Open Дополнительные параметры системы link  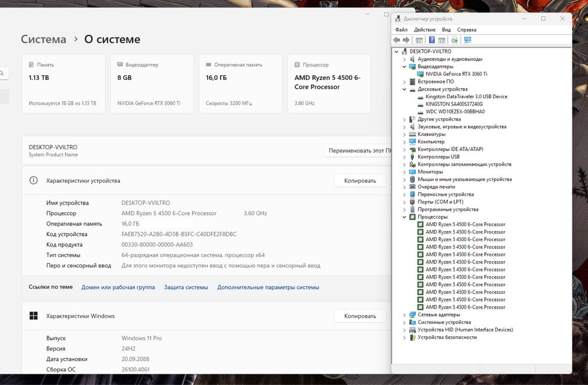coord(268,287)
